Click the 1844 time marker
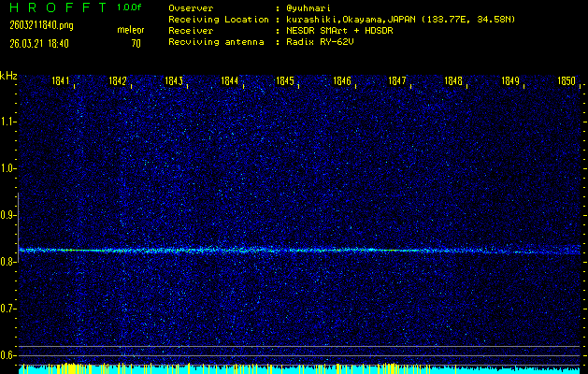The height and width of the screenshot is (374, 588). 230,80
